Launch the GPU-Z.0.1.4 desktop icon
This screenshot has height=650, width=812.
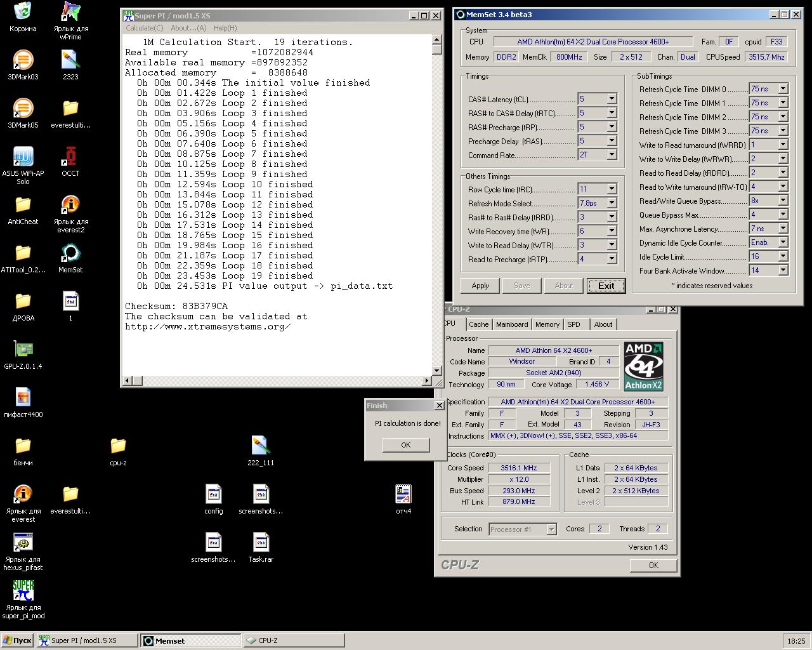(x=23, y=349)
